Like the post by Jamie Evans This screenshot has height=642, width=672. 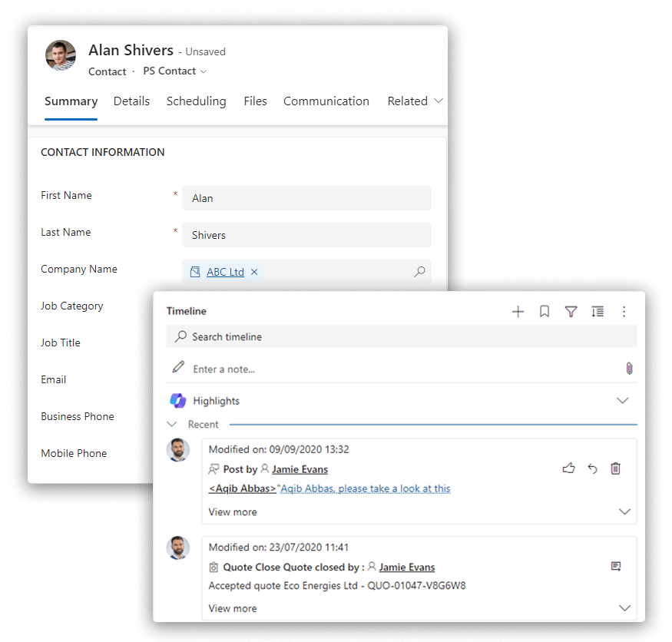(568, 468)
